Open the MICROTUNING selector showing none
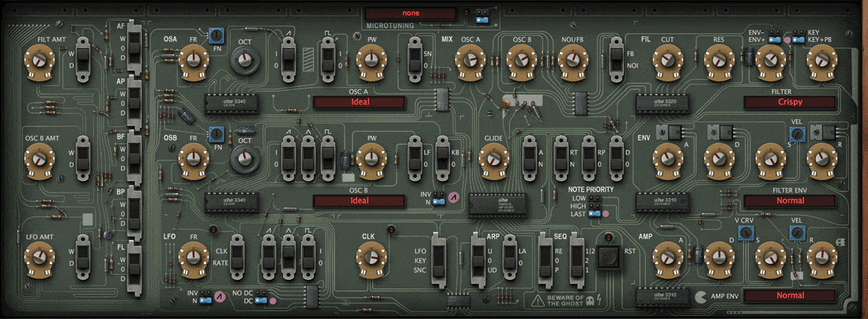The image size is (868, 319). [x=410, y=13]
